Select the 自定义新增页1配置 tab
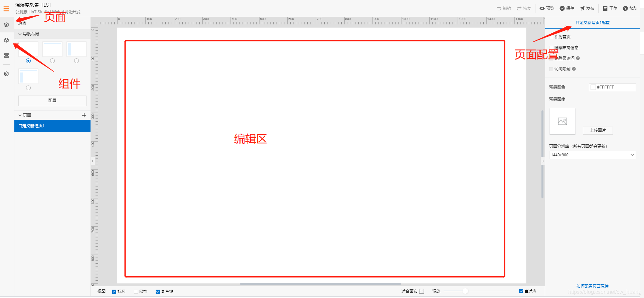 pyautogui.click(x=592, y=23)
